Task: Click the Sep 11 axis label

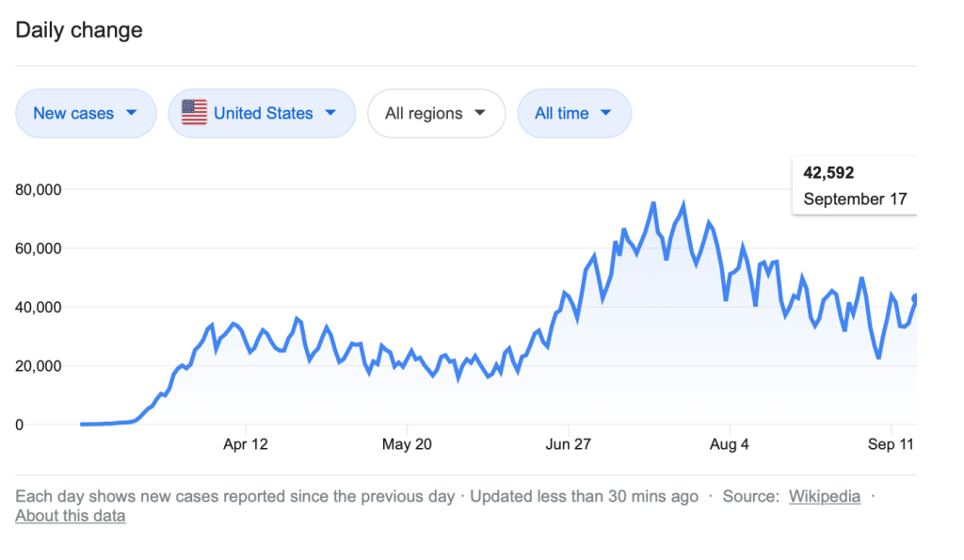Action: 890,444
